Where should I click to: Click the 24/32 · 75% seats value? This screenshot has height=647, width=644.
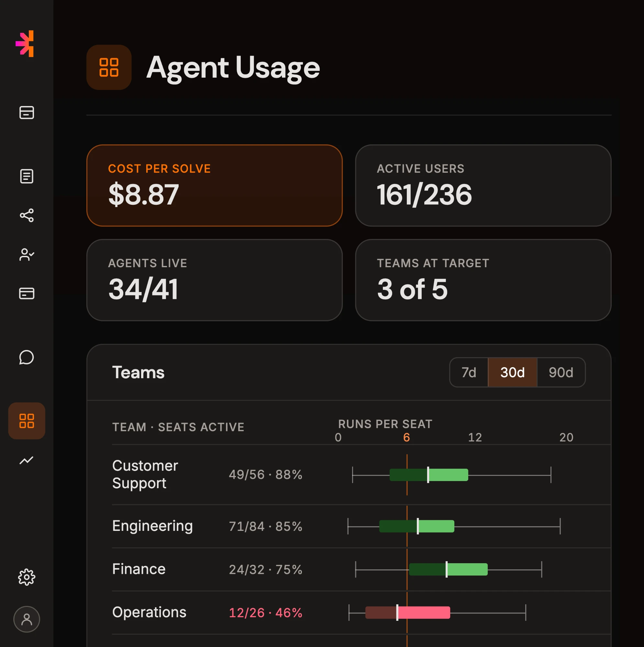coord(266,570)
